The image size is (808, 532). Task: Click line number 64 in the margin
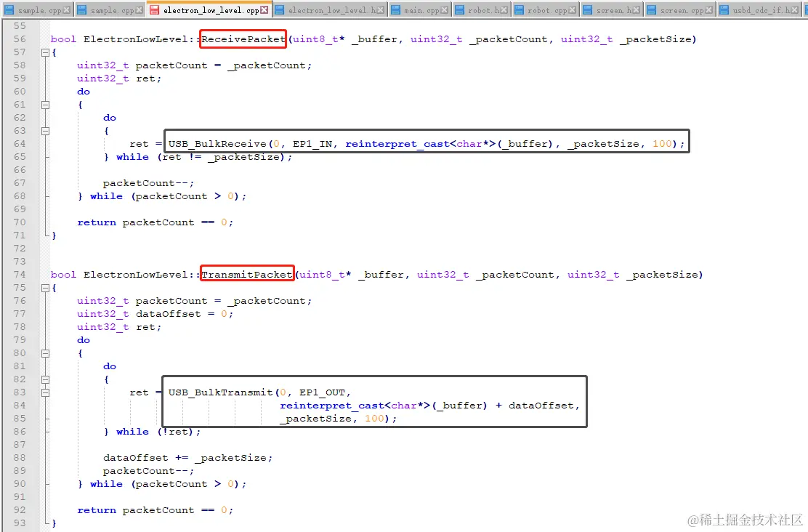(x=20, y=144)
